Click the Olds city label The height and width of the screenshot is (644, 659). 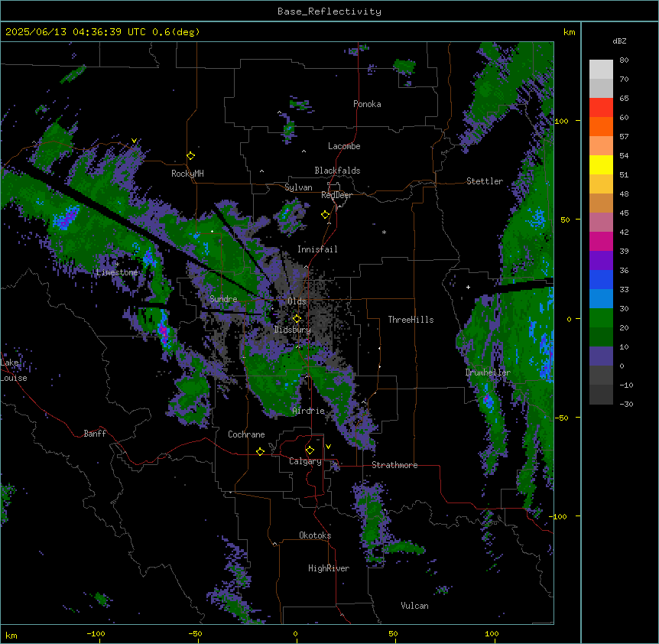tap(297, 301)
